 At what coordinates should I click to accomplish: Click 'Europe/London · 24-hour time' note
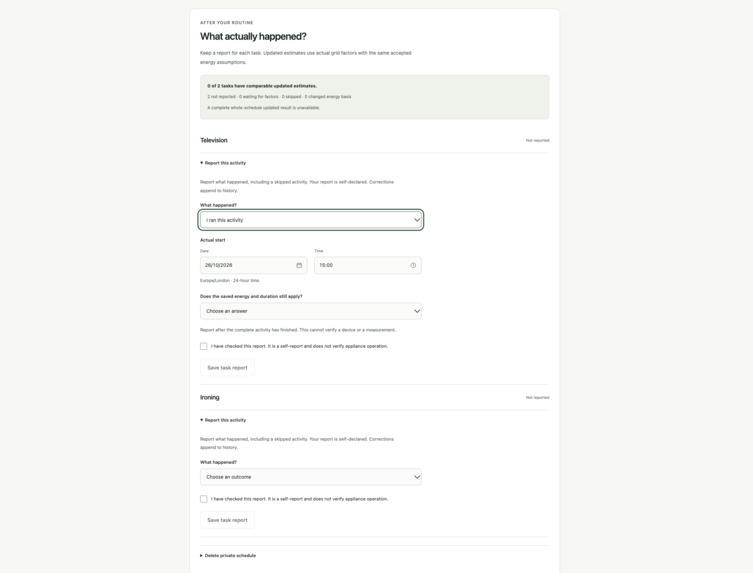click(230, 280)
